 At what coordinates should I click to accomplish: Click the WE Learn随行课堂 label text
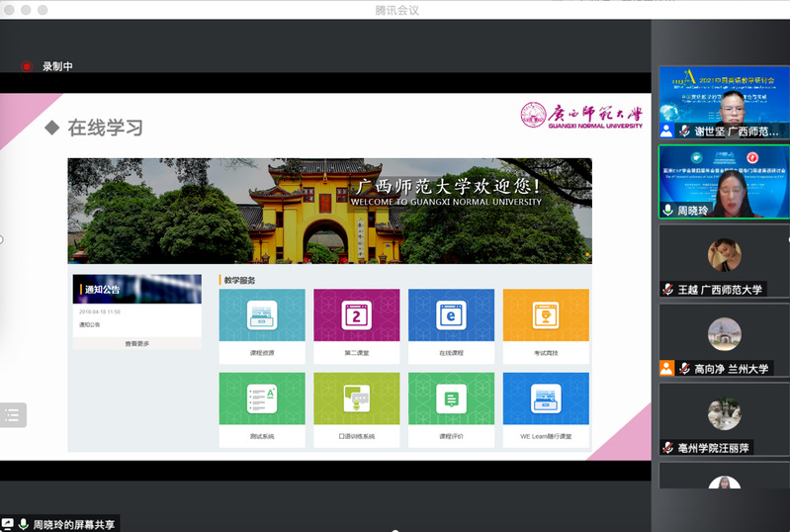click(546, 436)
